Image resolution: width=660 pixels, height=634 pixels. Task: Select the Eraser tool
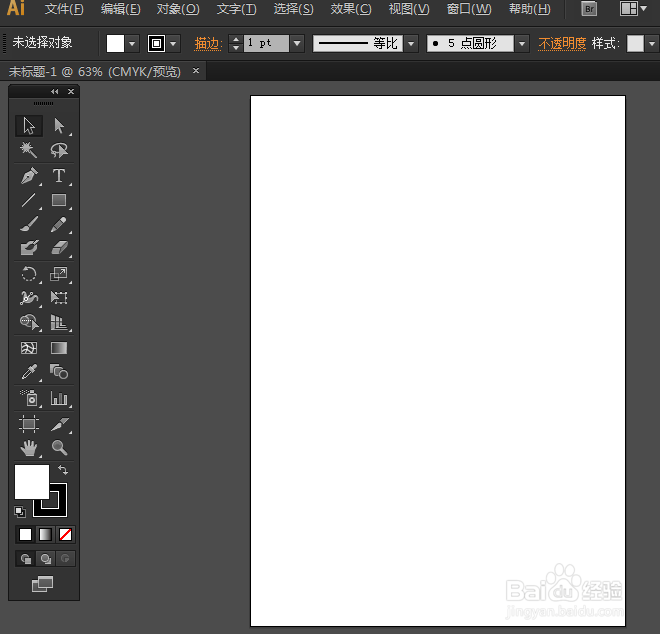pos(59,248)
